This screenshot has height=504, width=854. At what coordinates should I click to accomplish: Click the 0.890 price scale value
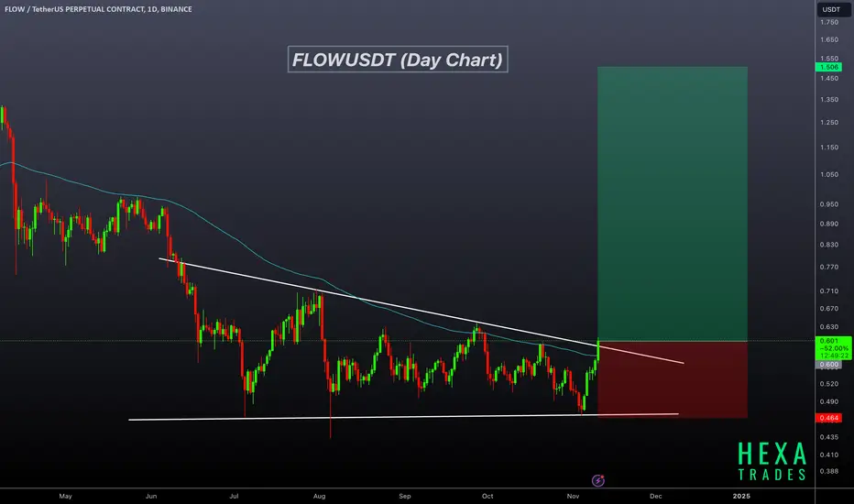(x=829, y=224)
